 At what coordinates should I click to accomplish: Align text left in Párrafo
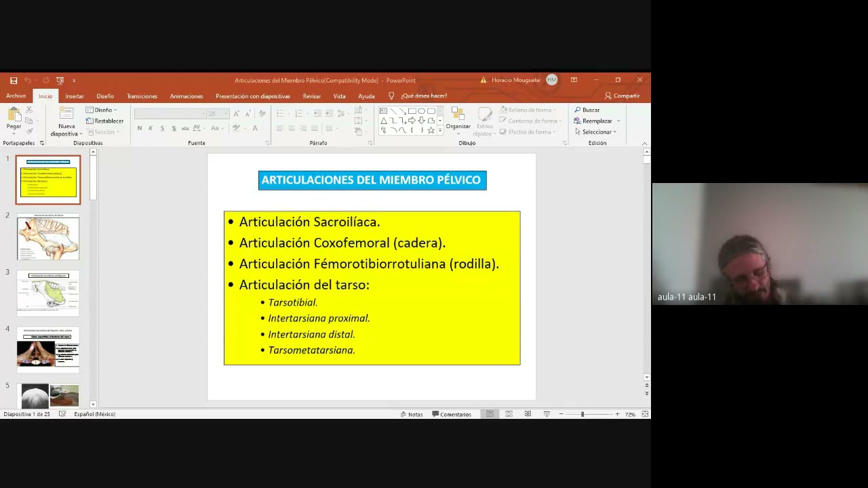click(x=279, y=128)
